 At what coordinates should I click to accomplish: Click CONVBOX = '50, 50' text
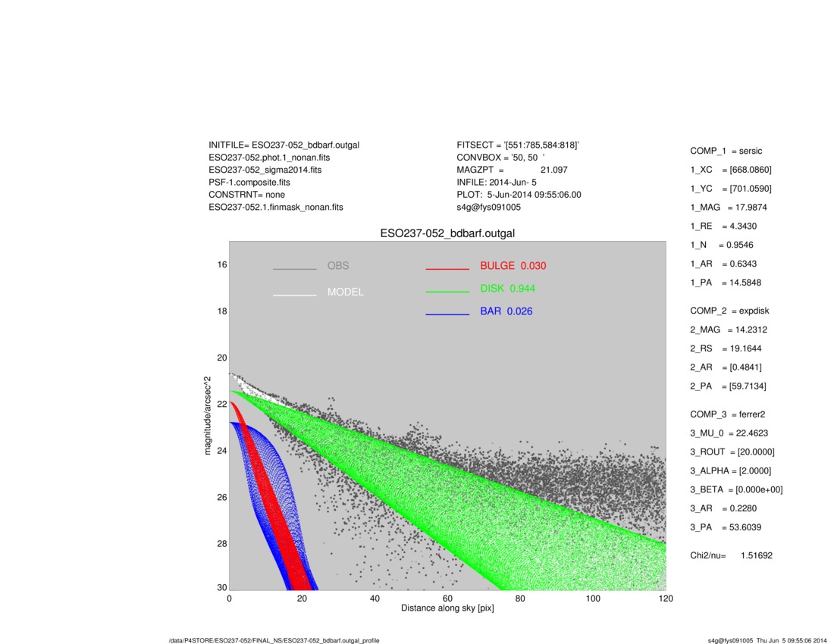500,158
